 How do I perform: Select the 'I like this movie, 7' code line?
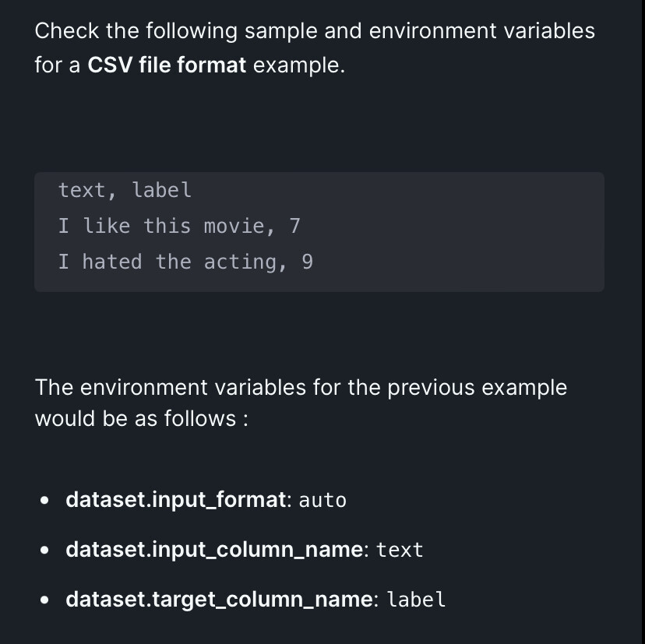[179, 226]
